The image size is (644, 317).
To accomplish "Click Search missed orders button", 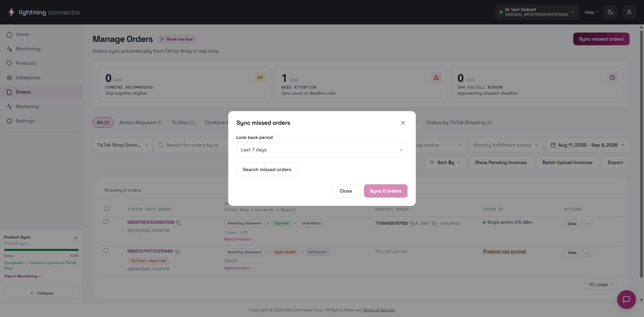I will tap(267, 169).
